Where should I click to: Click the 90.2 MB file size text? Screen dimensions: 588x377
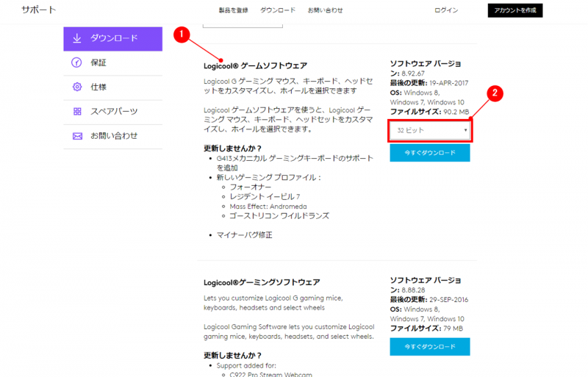tap(456, 112)
